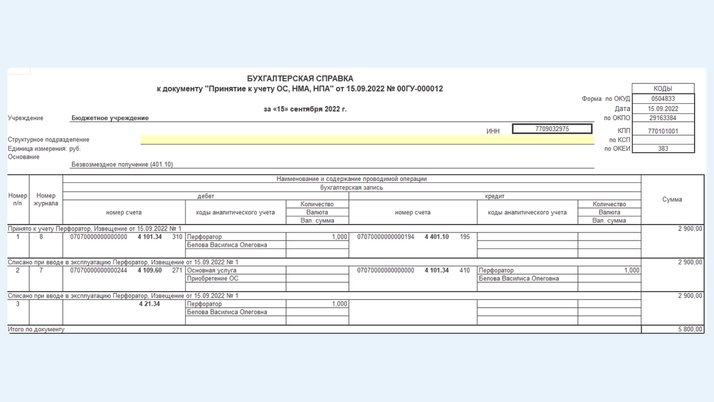Screen dimensions: 714x402
Task: Click the 'бухгалтерская запись' header
Action: pyautogui.click(x=352, y=187)
